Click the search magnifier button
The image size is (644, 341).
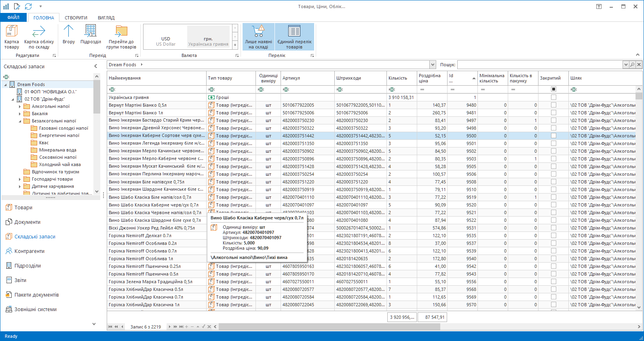click(x=632, y=65)
